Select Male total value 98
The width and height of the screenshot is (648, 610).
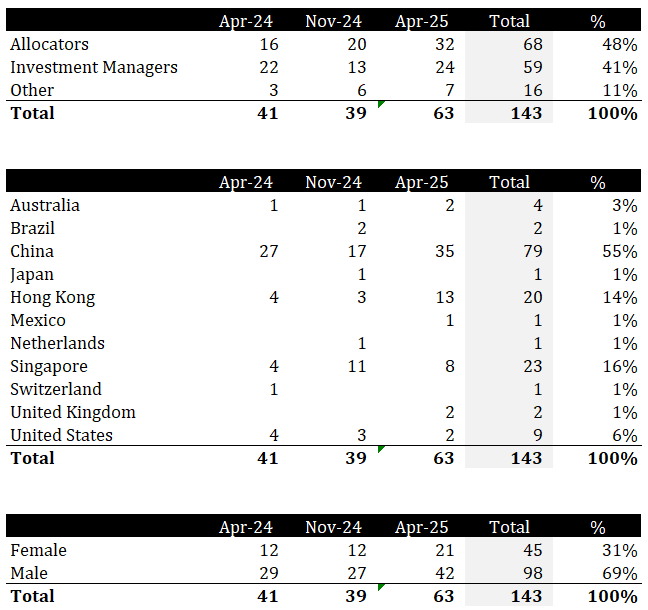coord(533,573)
